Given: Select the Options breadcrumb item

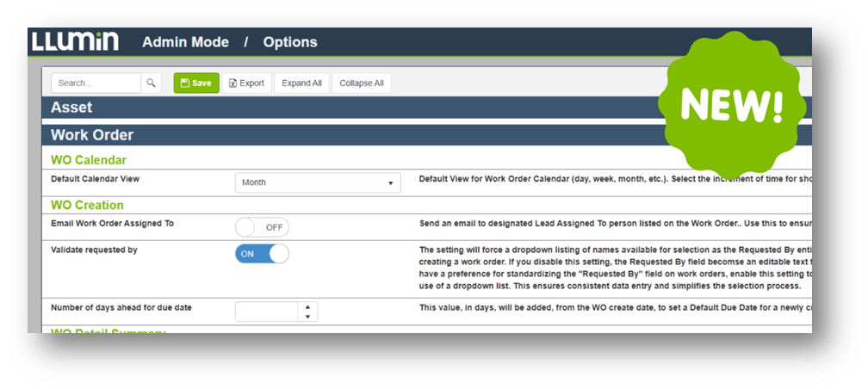Looking at the screenshot, I should pyautogui.click(x=290, y=42).
